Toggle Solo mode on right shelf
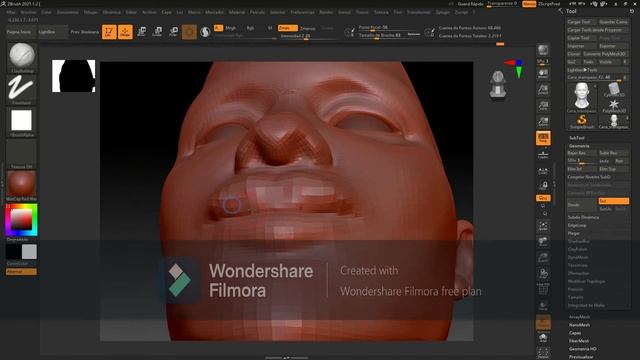Viewport: 640px width, 360px height. (543, 337)
